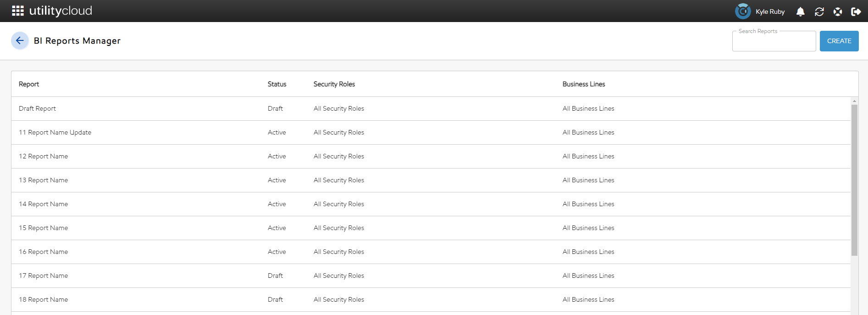Image resolution: width=868 pixels, height=315 pixels.
Task: Click the logout icon
Action: [856, 12]
